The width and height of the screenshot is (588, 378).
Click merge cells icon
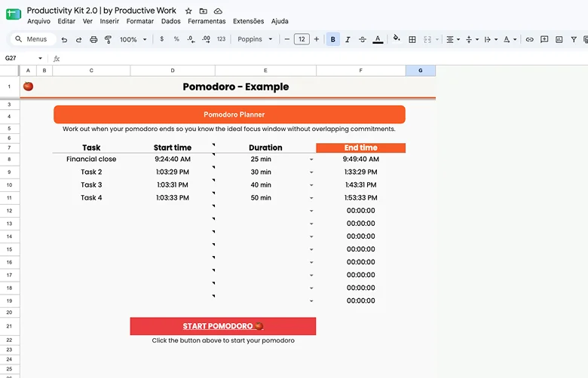(x=427, y=39)
